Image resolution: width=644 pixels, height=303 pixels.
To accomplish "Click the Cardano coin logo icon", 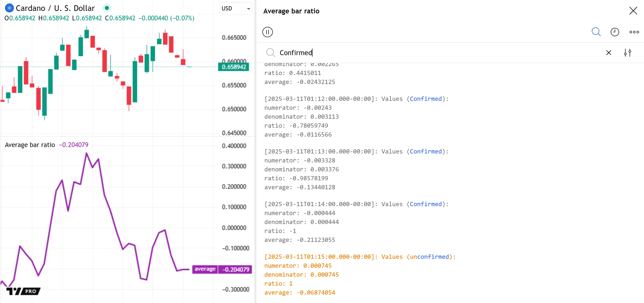I will tap(9, 8).
